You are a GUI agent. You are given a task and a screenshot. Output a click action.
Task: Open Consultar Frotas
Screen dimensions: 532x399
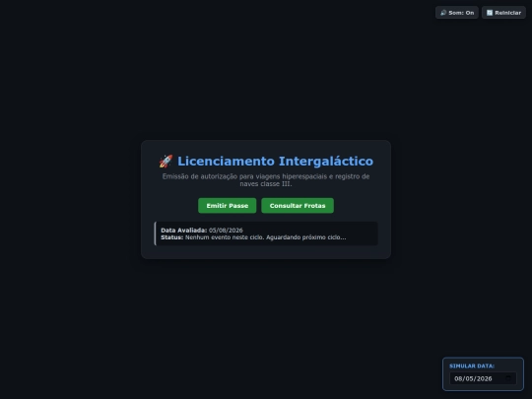click(298, 206)
